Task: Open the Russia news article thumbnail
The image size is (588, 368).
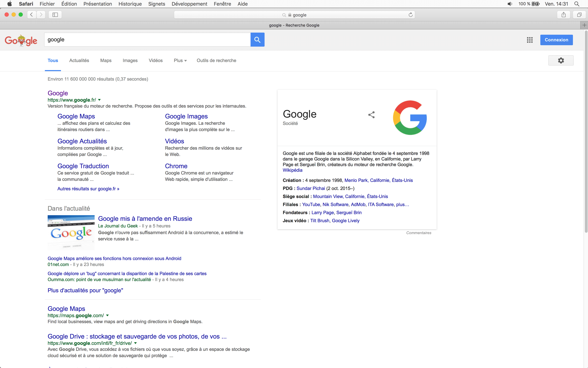Action: click(x=71, y=232)
